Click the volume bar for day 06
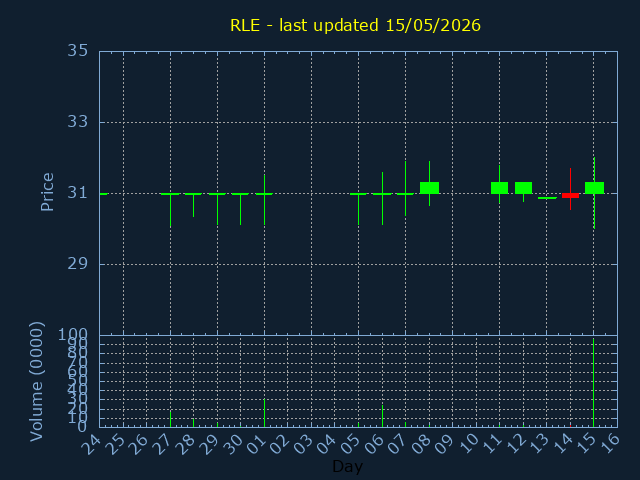This screenshot has height=480, width=640. pos(382,416)
